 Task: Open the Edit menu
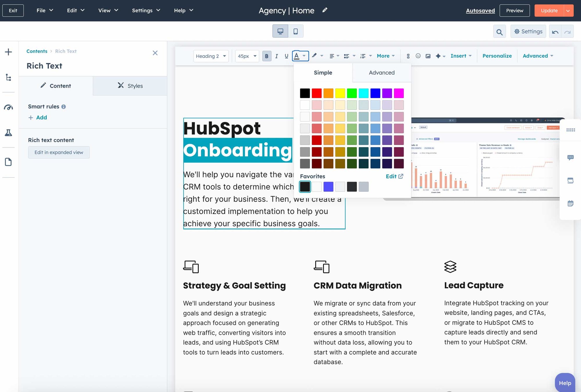[x=76, y=10]
